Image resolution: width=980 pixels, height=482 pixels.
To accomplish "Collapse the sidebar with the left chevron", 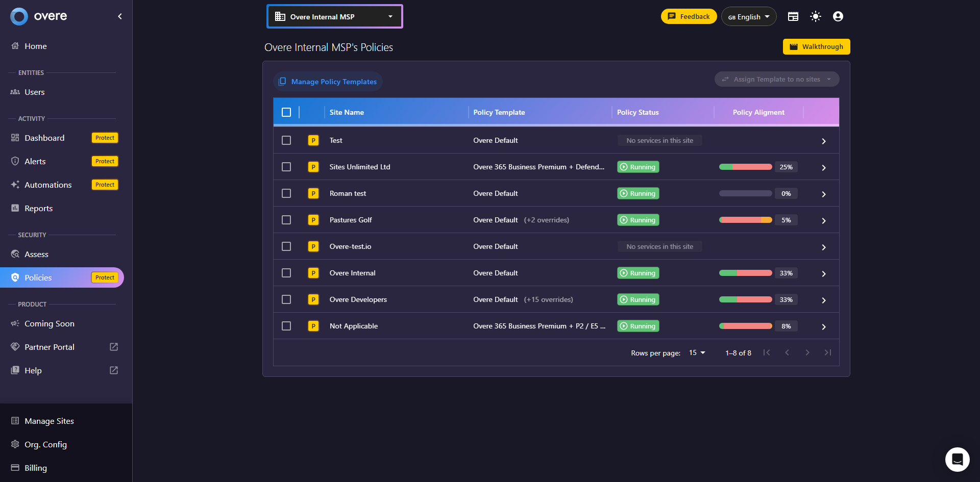I will (x=120, y=16).
